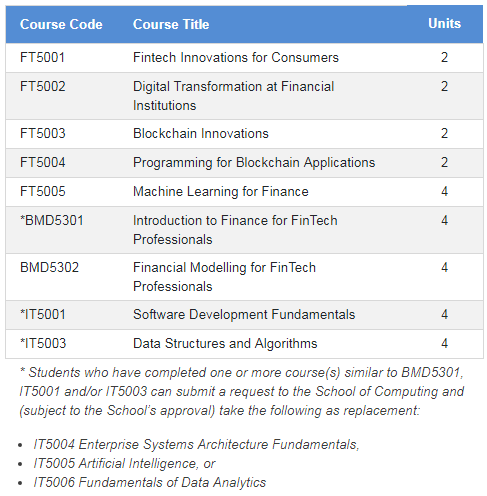Click Programming for Blockchain Applications row
Screen dimensions: 487x496
point(244,163)
